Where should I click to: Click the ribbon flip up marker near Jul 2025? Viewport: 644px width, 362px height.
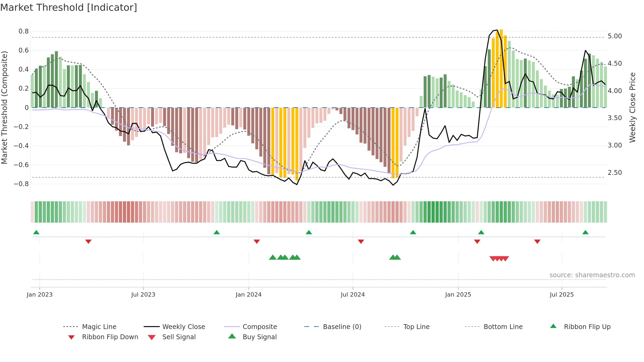pyautogui.click(x=586, y=232)
